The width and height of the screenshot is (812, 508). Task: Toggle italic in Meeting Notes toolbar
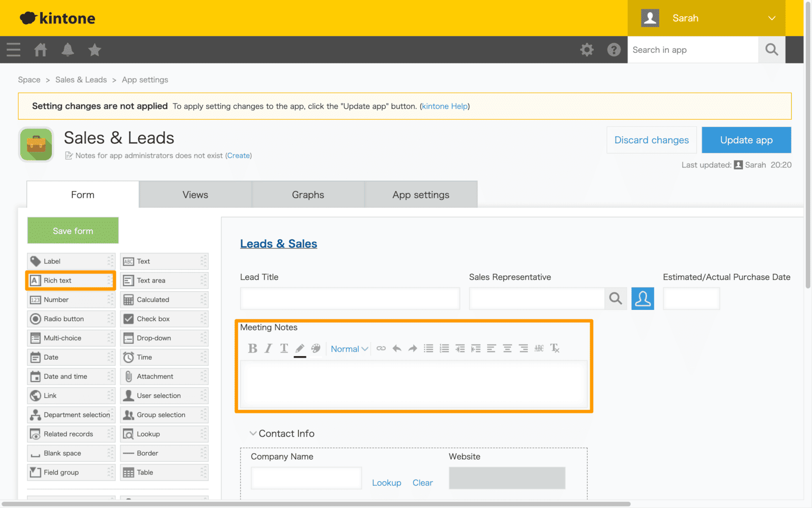[268, 348]
